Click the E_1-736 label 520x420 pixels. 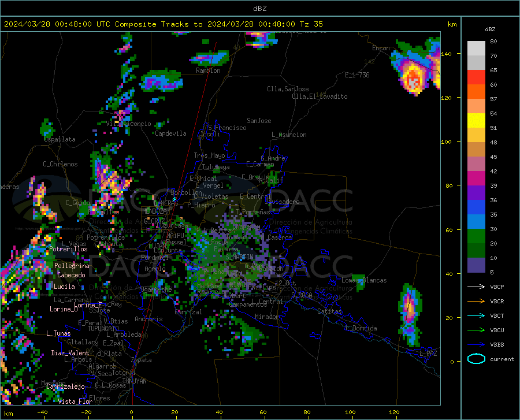(357, 75)
